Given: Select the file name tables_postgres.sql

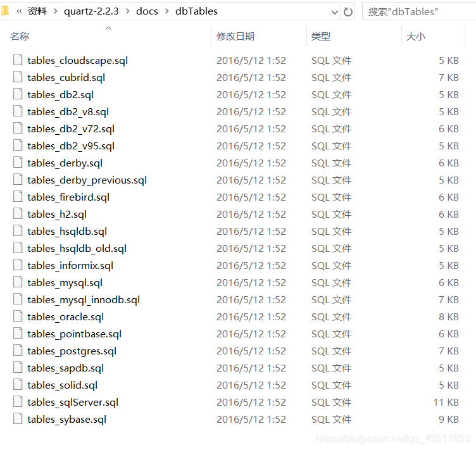Looking at the screenshot, I should 72,351.
